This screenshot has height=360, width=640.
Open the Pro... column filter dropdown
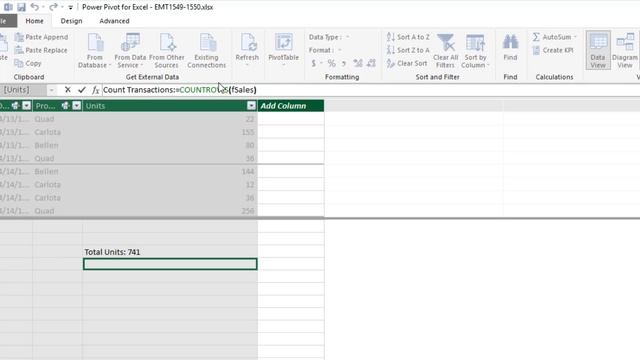pos(76,106)
